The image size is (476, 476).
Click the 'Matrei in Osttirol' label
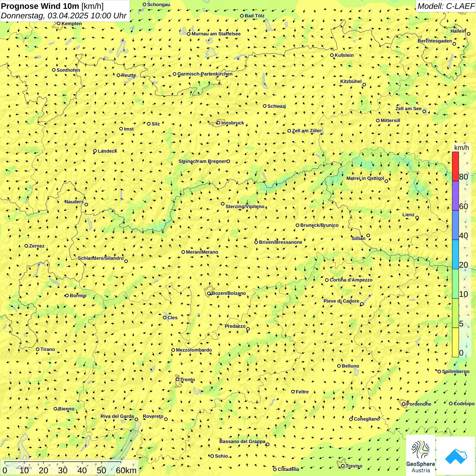pos(365,178)
